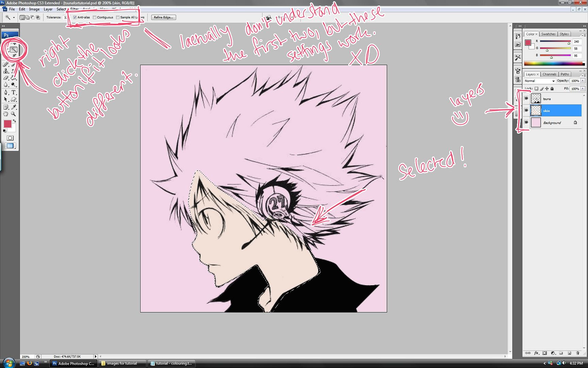Hide the tsuna layer
This screenshot has width=588, height=368.
pyautogui.click(x=526, y=98)
